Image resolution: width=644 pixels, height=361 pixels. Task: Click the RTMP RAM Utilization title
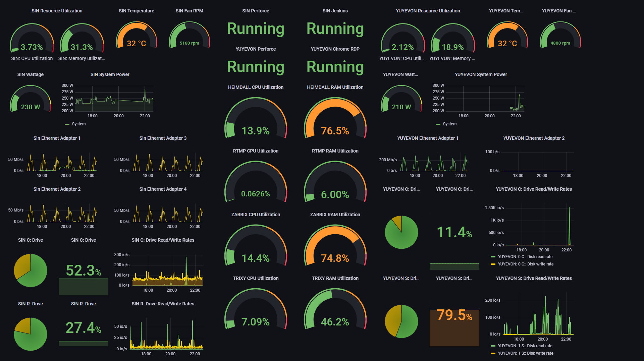click(x=335, y=151)
